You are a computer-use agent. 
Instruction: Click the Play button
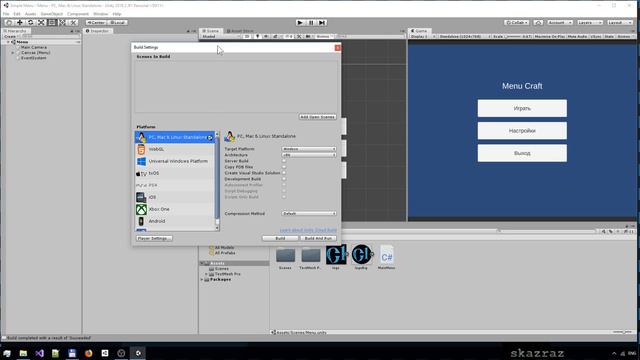tap(300, 23)
